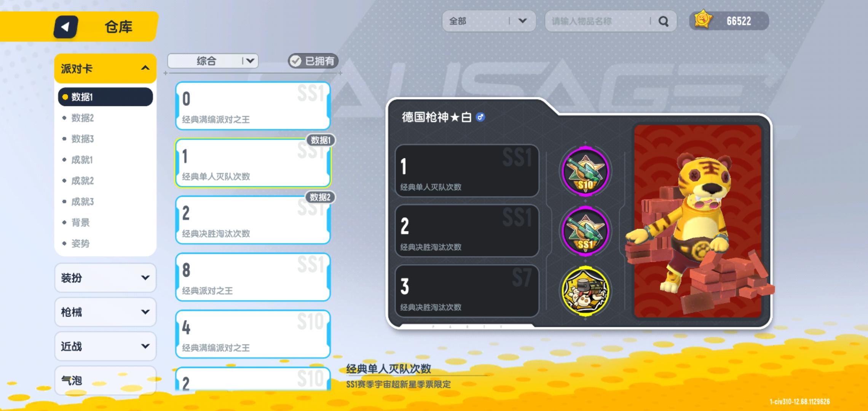The height and width of the screenshot is (411, 868).
Task: Click the star coin currency icon
Action: [703, 20]
